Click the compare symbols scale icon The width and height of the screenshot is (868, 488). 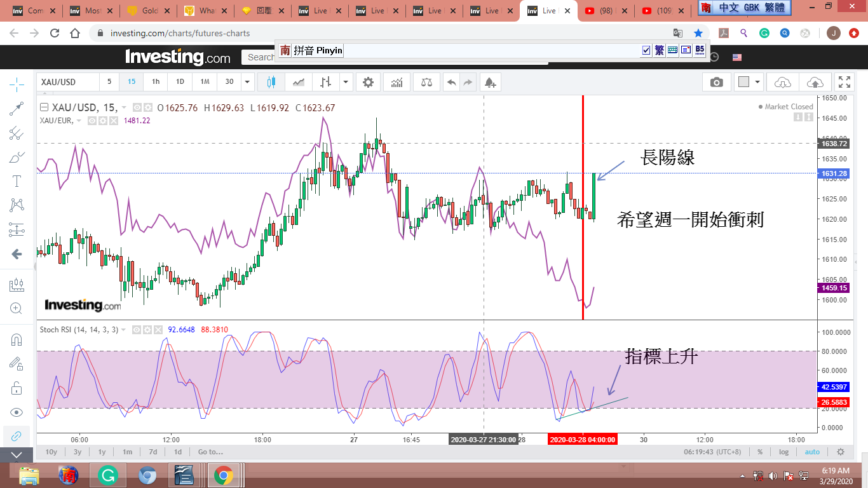pyautogui.click(x=427, y=82)
